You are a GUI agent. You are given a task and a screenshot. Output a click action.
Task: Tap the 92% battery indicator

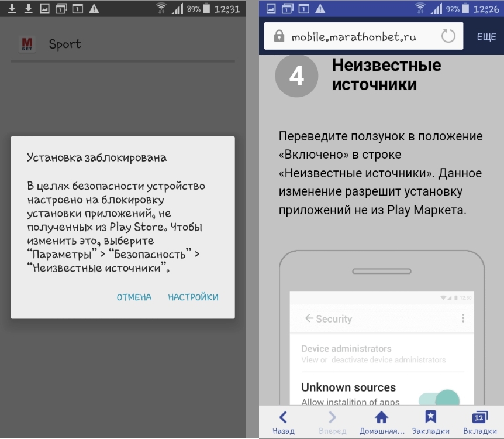(458, 9)
